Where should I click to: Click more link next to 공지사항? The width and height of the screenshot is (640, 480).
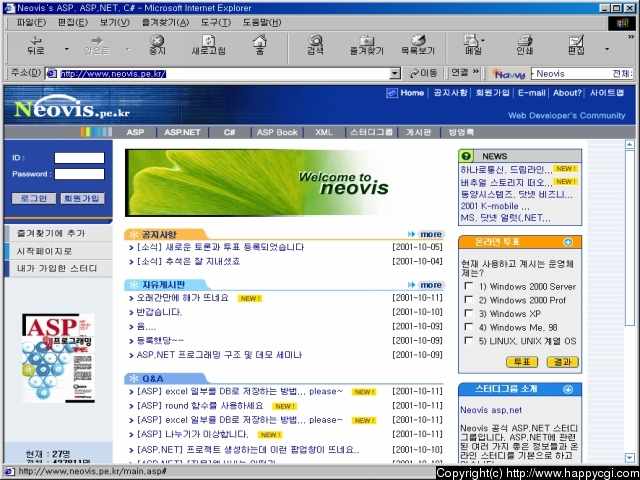click(426, 234)
